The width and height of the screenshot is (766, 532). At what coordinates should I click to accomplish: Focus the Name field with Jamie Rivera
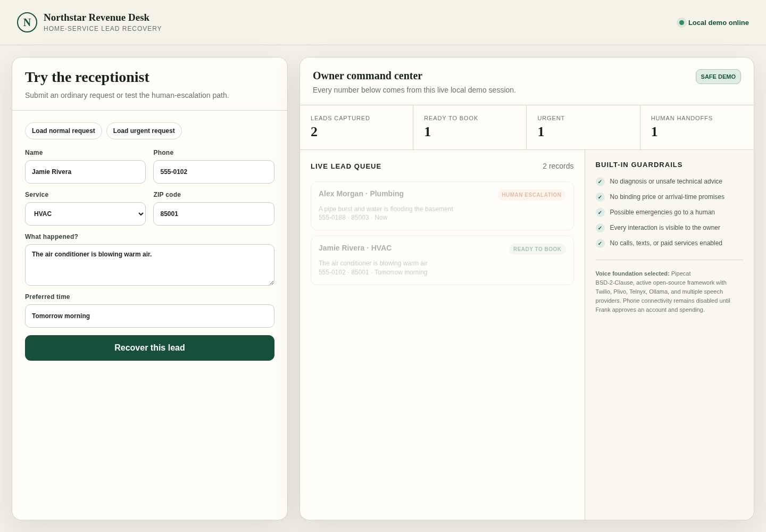85,172
